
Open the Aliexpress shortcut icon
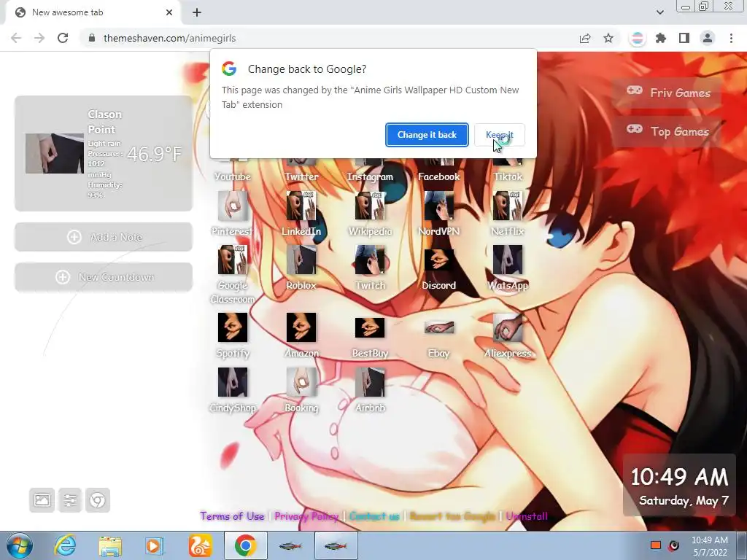click(508, 327)
